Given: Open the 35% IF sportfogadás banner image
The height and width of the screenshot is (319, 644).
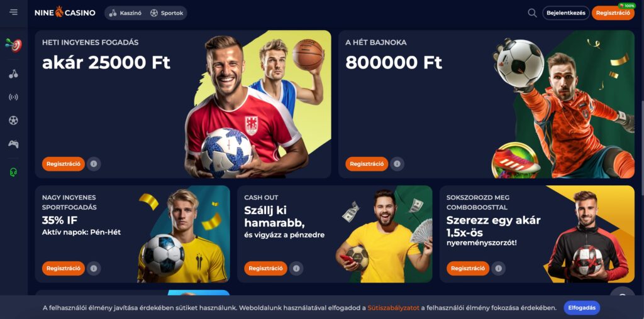Looking at the screenshot, I should (x=183, y=234).
